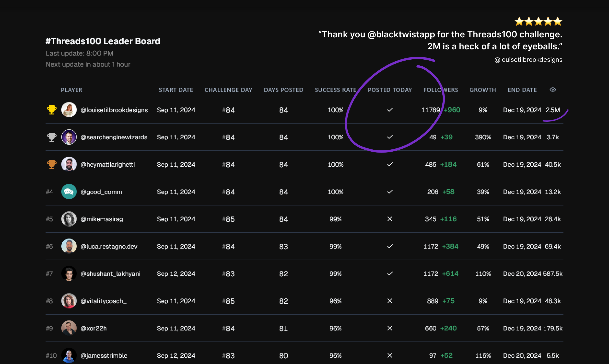The image size is (609, 364).
Task: Click the 2.5M views value in first row
Action: pyautogui.click(x=552, y=110)
